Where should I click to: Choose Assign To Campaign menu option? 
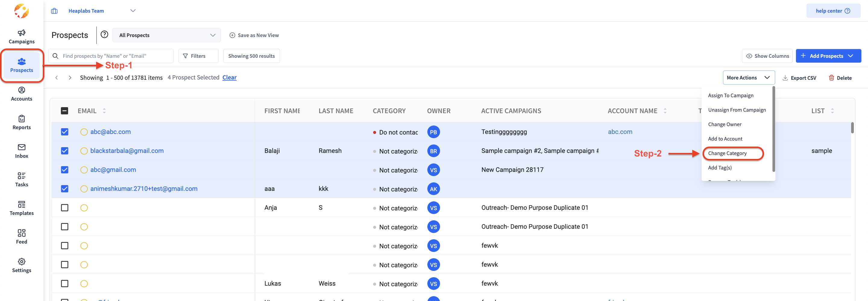pos(731,96)
